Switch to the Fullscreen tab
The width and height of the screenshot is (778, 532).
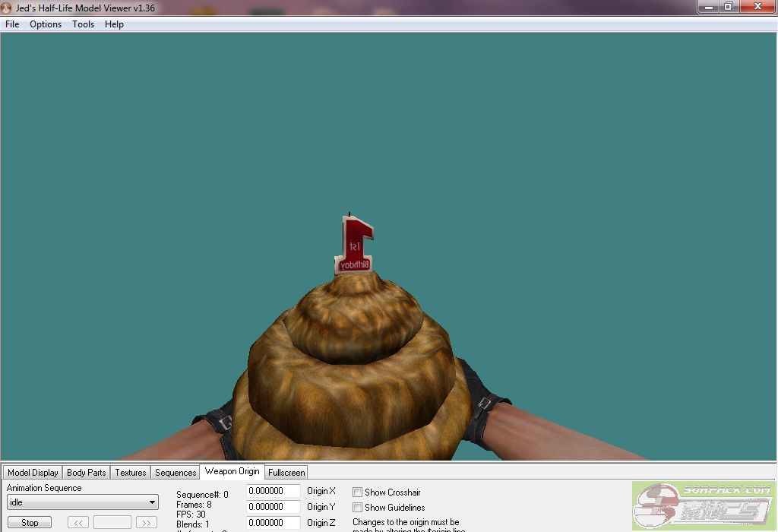pos(286,473)
